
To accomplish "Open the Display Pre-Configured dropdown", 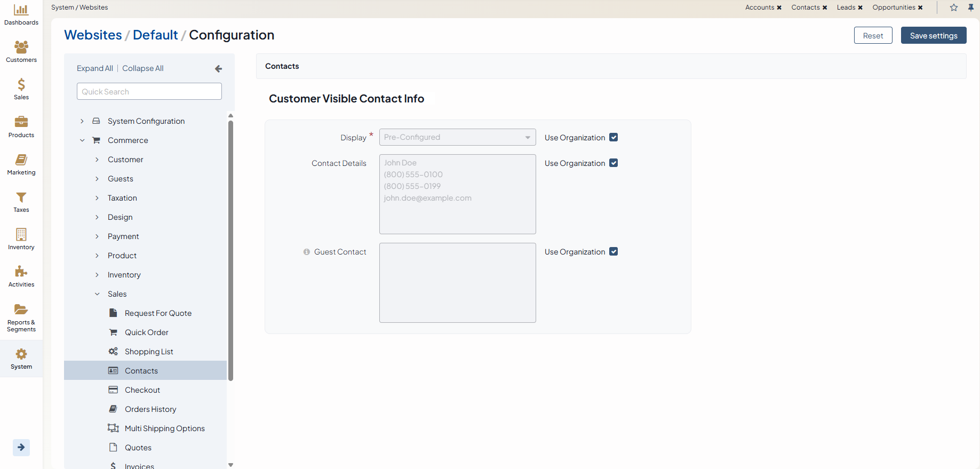I will tap(457, 137).
